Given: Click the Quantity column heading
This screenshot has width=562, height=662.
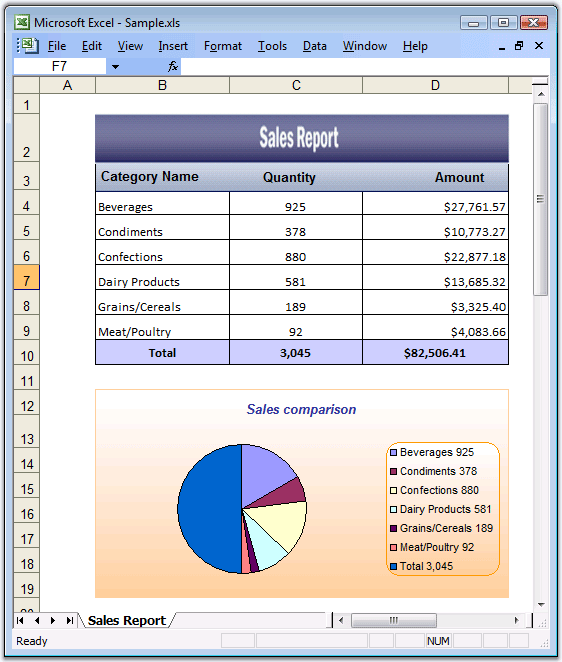Looking at the screenshot, I should pyautogui.click(x=289, y=177).
